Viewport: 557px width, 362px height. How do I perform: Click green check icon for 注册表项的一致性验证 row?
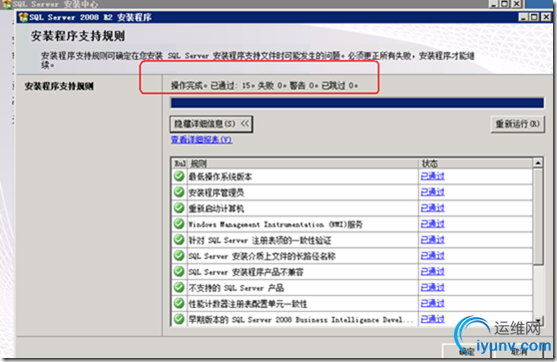pos(179,240)
